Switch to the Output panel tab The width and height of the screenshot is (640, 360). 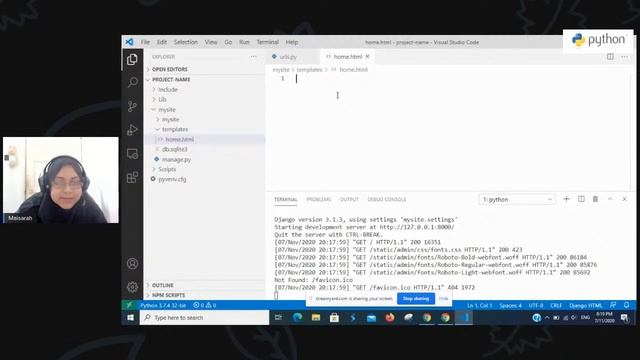[x=349, y=200]
